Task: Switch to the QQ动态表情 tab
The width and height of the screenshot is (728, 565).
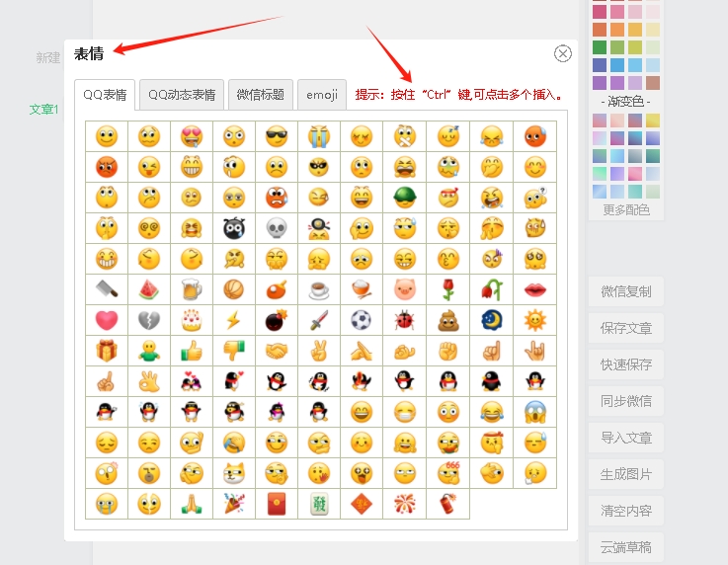Action: tap(182, 95)
